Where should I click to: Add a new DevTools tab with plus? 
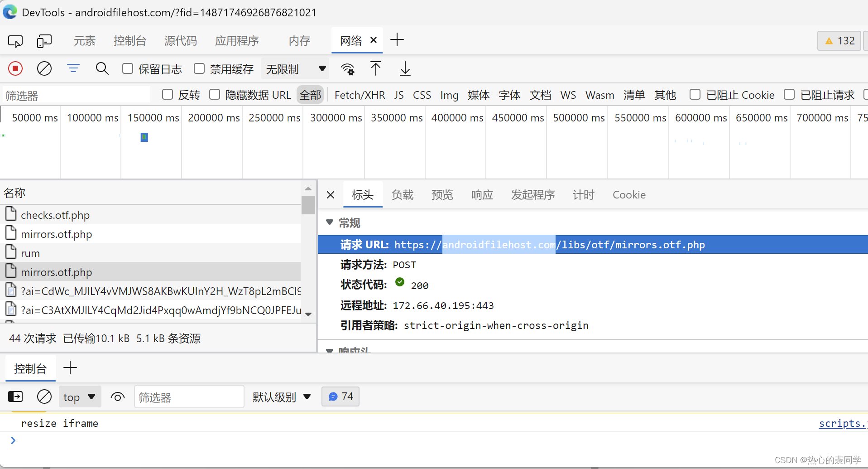click(x=397, y=40)
